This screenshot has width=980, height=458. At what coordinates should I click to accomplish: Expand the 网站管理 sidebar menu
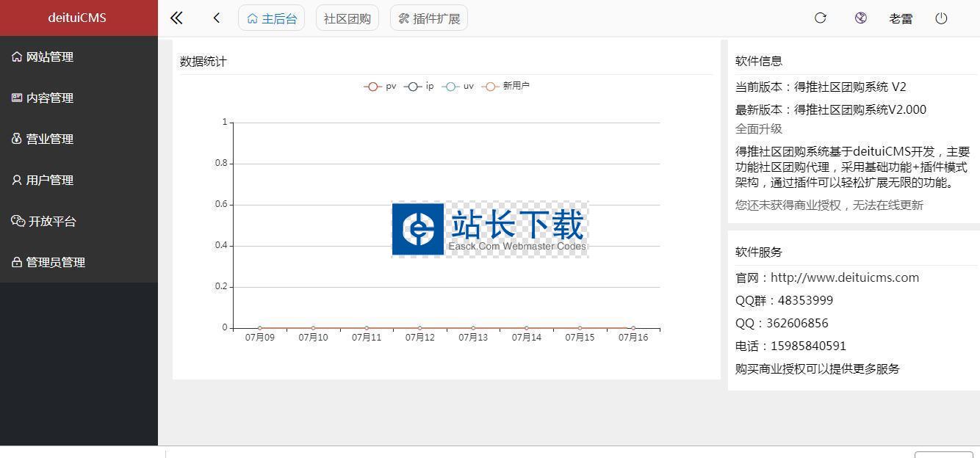[x=49, y=57]
